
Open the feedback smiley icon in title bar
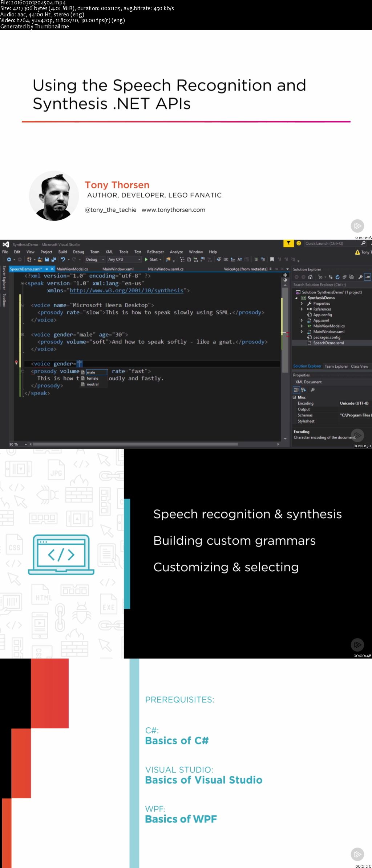tap(299, 243)
